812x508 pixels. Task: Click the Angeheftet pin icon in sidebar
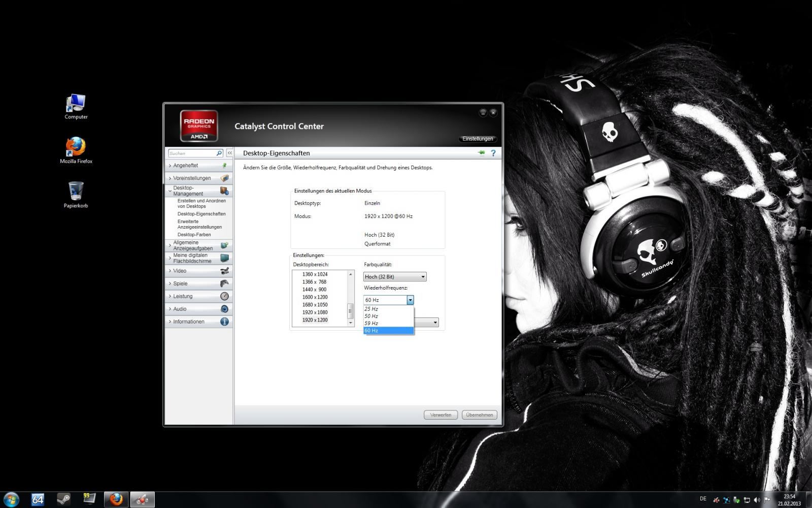(x=224, y=166)
